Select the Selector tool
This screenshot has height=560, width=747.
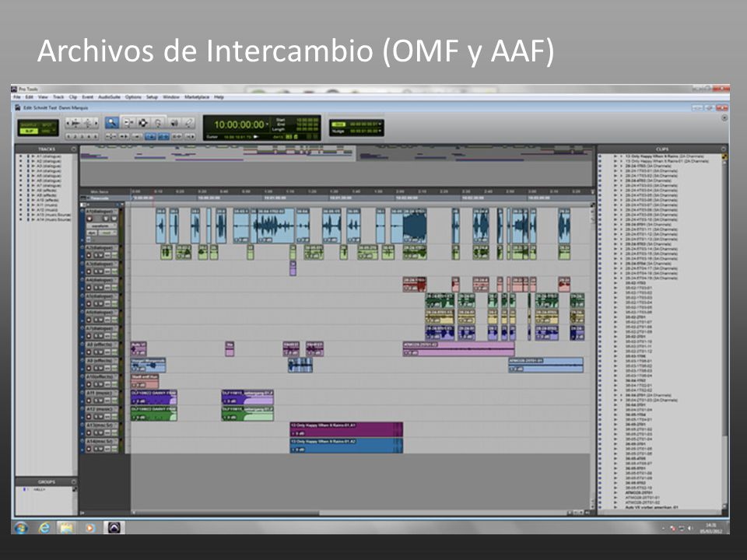tap(143, 122)
